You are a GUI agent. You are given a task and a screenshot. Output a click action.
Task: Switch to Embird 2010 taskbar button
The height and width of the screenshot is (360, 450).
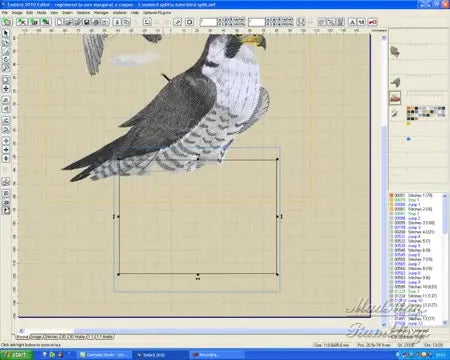tap(161, 355)
